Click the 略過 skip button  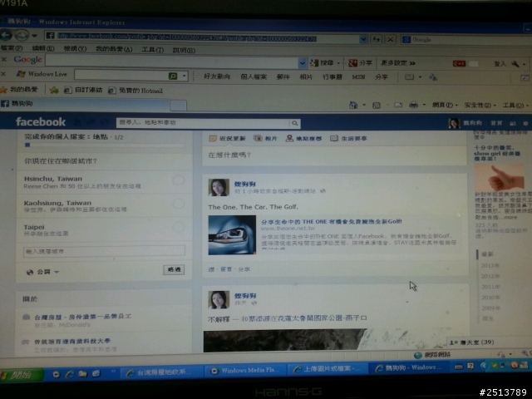click(174, 269)
